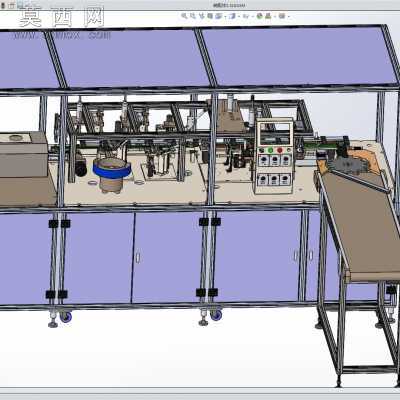Select the green button on the control panel
This screenshot has width=400, height=400.
point(270,150)
